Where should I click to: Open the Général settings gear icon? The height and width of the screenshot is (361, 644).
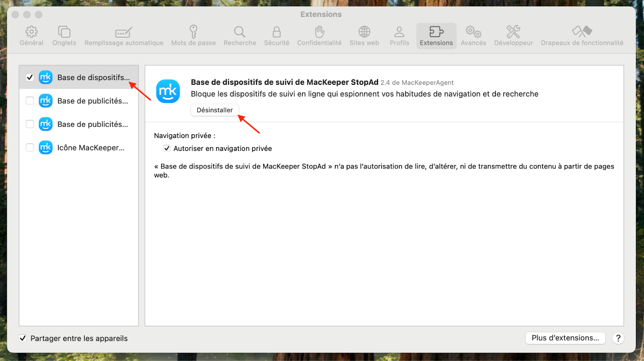click(31, 31)
